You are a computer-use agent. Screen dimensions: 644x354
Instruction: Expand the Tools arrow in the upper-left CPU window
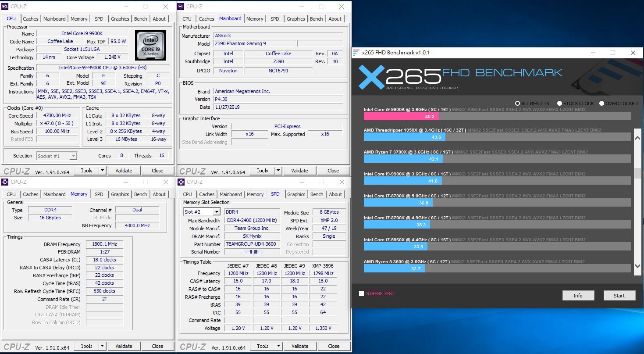coord(103,171)
